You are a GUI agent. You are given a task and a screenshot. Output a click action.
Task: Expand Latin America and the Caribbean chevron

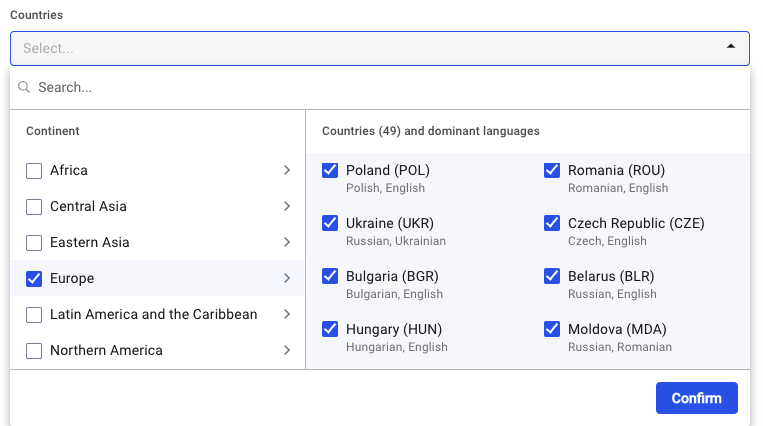coord(287,315)
